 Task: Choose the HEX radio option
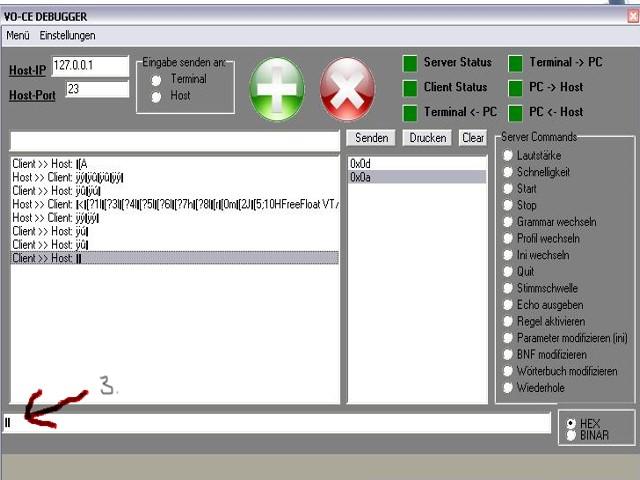[571, 423]
